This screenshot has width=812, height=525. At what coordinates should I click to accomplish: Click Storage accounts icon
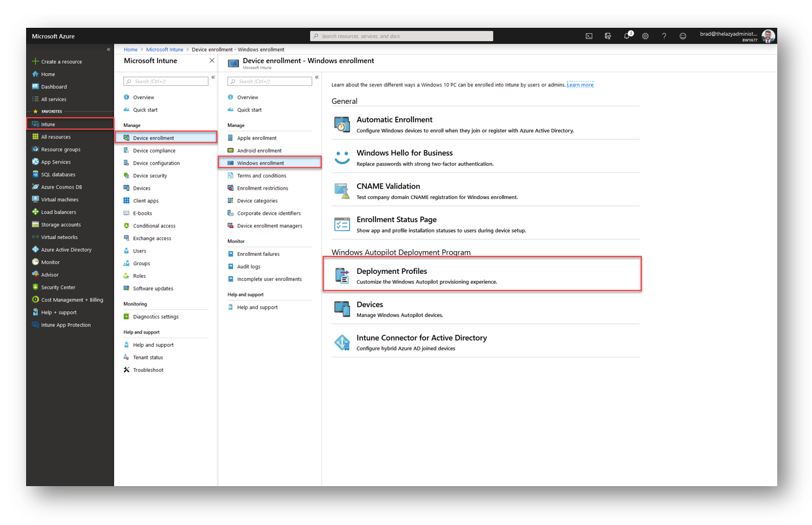(x=35, y=225)
